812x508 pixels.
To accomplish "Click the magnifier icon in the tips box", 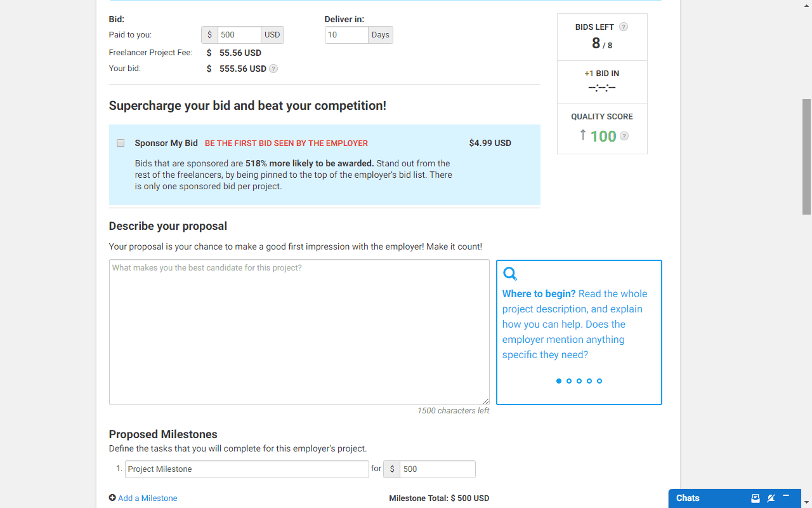I will [510, 274].
